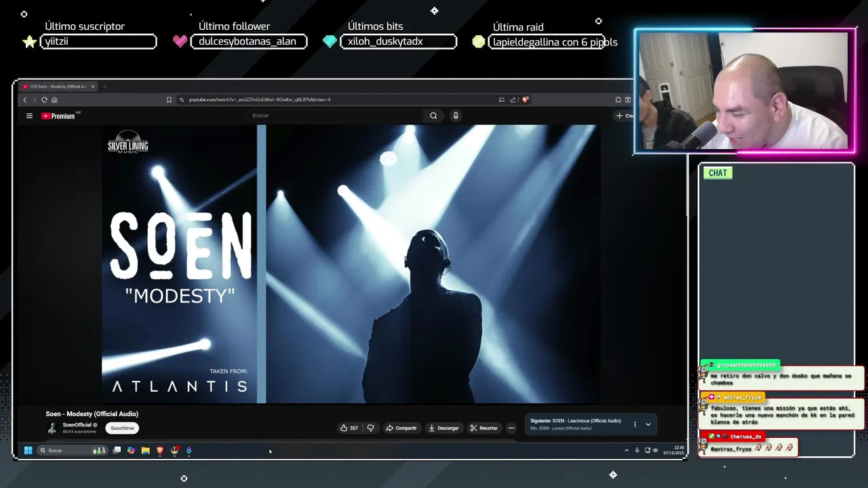Click the Soen Modesty video player
Image resolution: width=868 pixels, height=488 pixels.
(350, 264)
